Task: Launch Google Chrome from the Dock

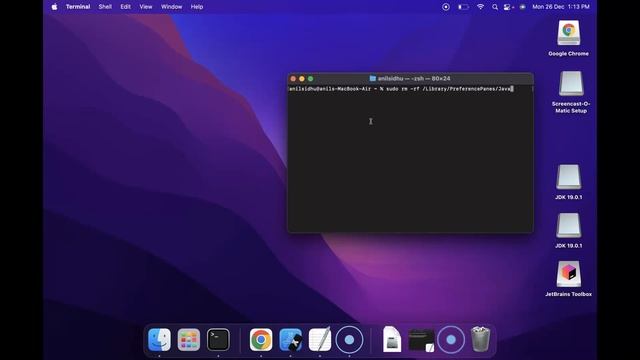Action: point(261,340)
